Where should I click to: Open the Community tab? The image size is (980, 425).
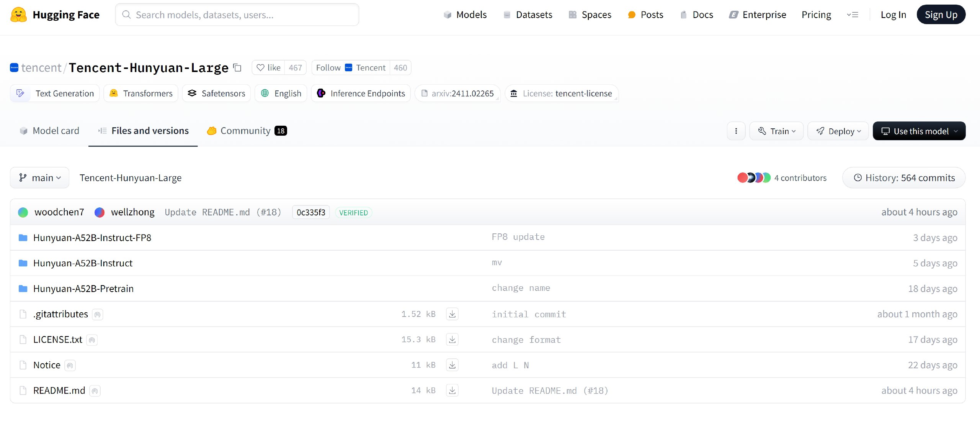[x=246, y=131]
